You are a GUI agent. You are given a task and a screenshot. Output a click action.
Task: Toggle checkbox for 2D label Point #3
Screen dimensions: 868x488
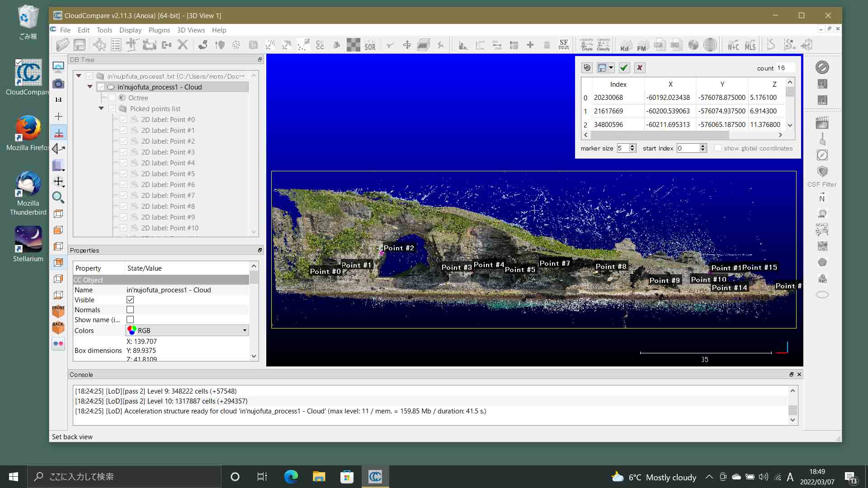(123, 152)
